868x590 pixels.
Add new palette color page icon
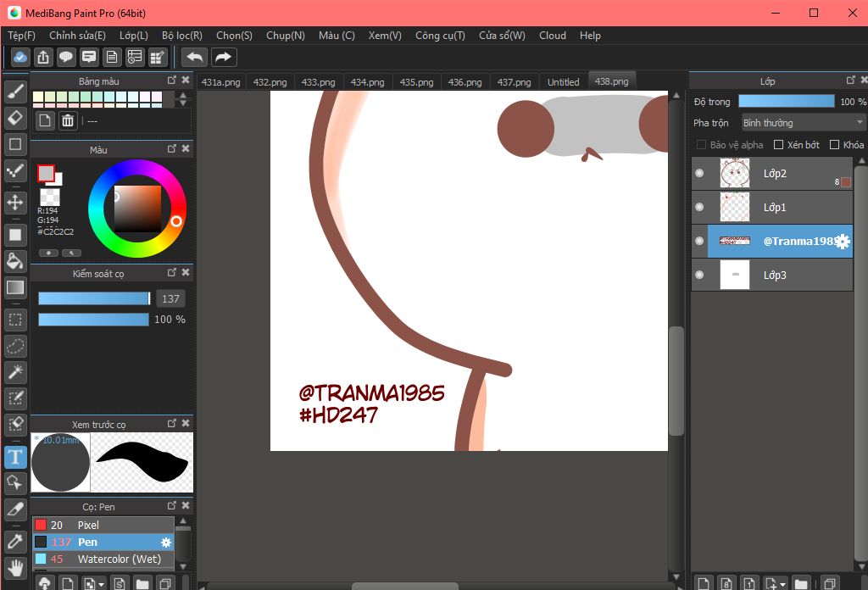click(45, 120)
